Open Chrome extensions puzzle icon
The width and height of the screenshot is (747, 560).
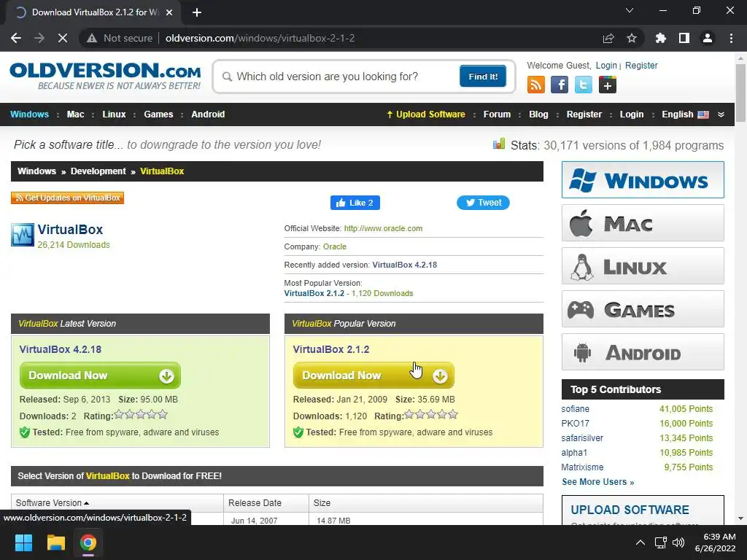(660, 38)
